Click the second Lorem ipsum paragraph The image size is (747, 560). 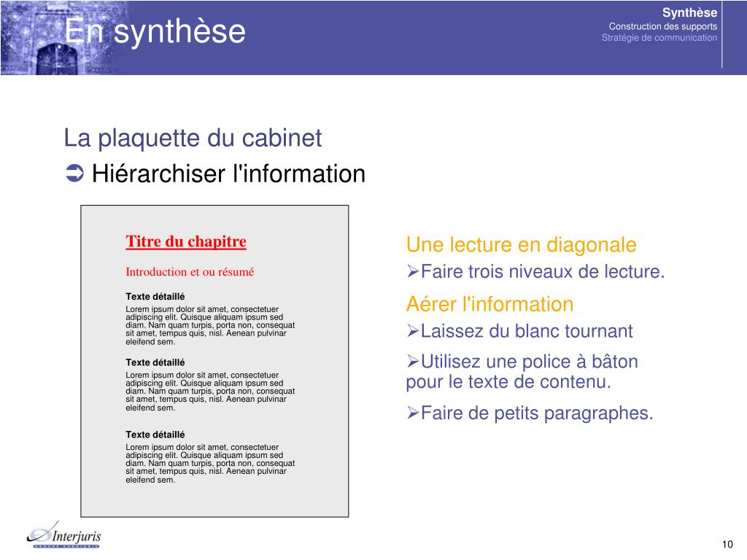click(210, 392)
